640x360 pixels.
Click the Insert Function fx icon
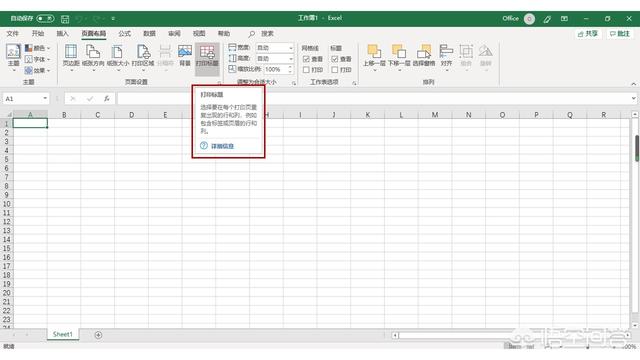click(107, 99)
